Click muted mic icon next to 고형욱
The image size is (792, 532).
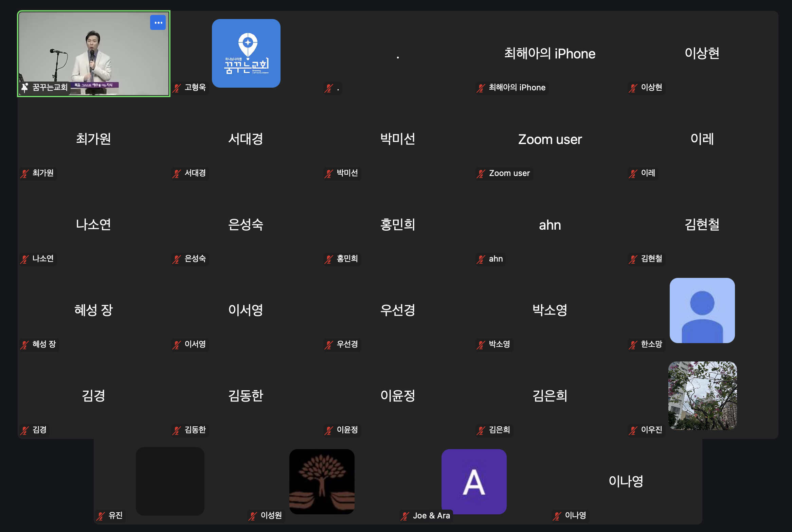pos(177,88)
